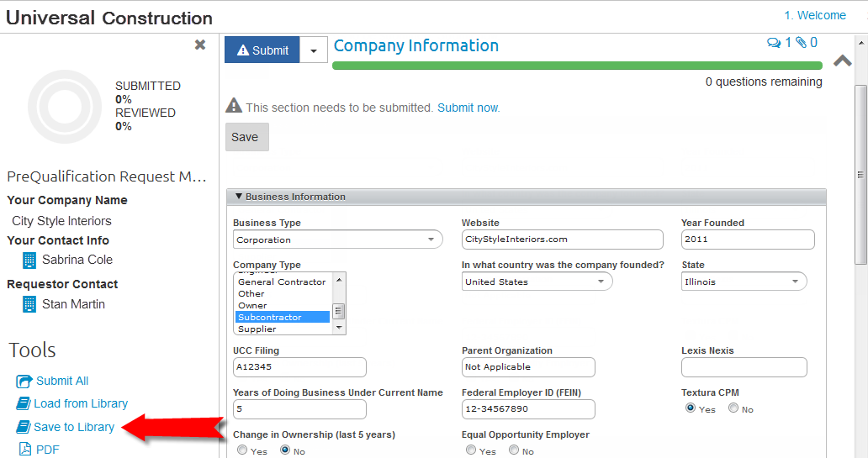The image size is (868, 458).
Task: Click the City Style Interiors company name
Action: pos(61,221)
